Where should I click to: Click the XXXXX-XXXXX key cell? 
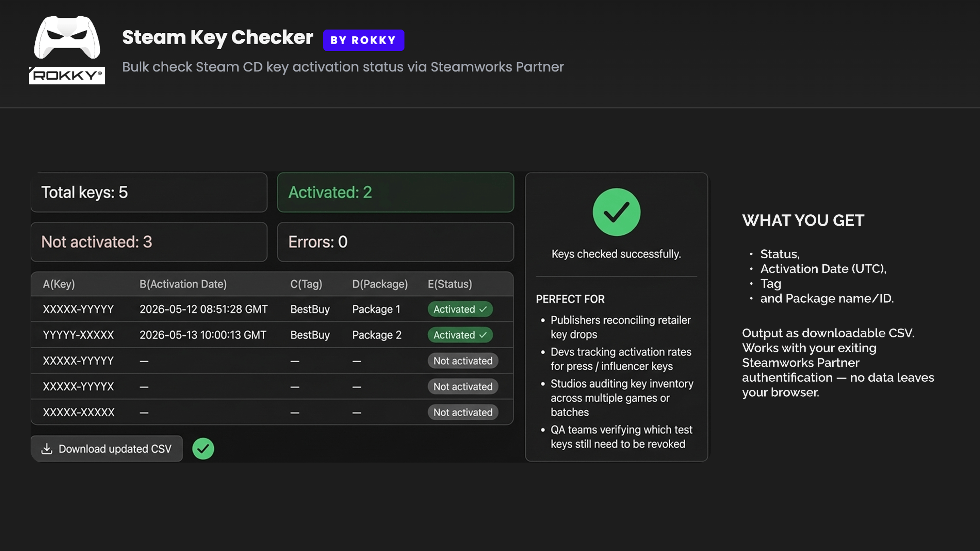(x=78, y=412)
